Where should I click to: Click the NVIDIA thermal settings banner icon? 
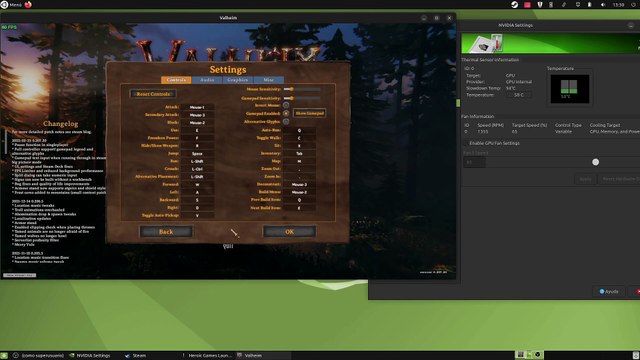point(486,43)
